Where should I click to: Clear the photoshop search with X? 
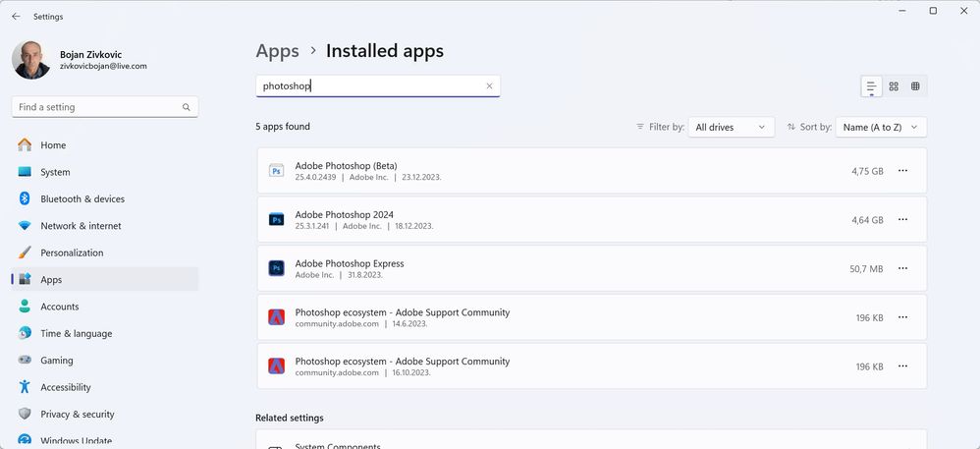tap(489, 86)
